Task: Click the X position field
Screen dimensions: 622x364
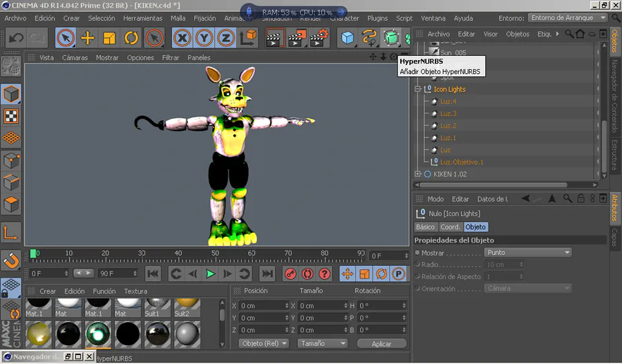Action: [x=263, y=306]
